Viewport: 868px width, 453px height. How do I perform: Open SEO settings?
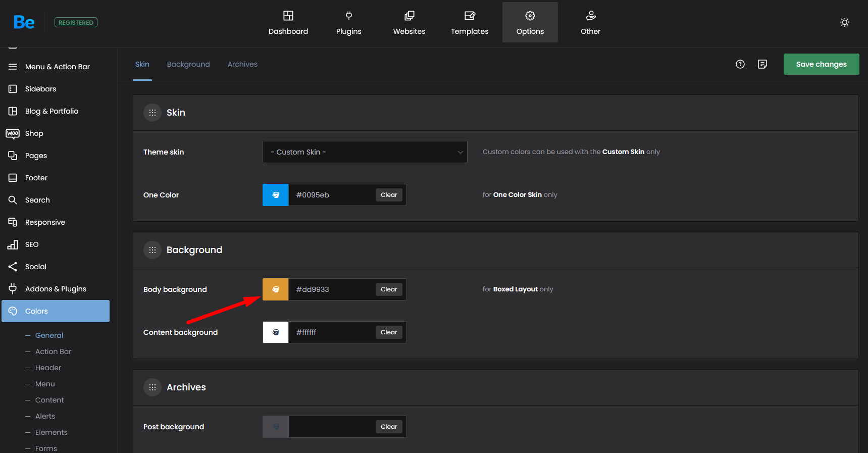coord(56,244)
